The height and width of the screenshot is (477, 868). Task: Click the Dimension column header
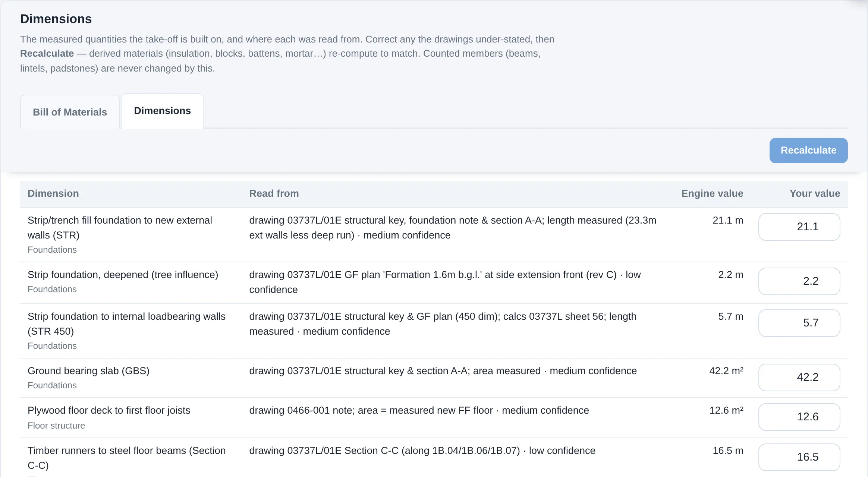(53, 193)
